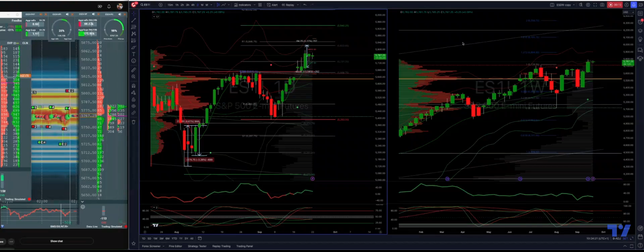Click the trash remove objects icon
The height and width of the screenshot is (252, 644).
[134, 122]
